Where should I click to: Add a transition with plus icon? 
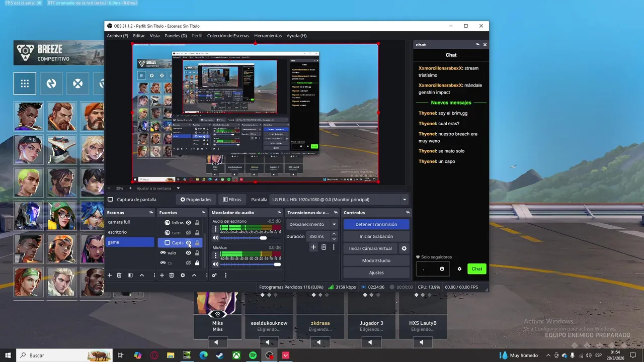[x=313, y=247]
